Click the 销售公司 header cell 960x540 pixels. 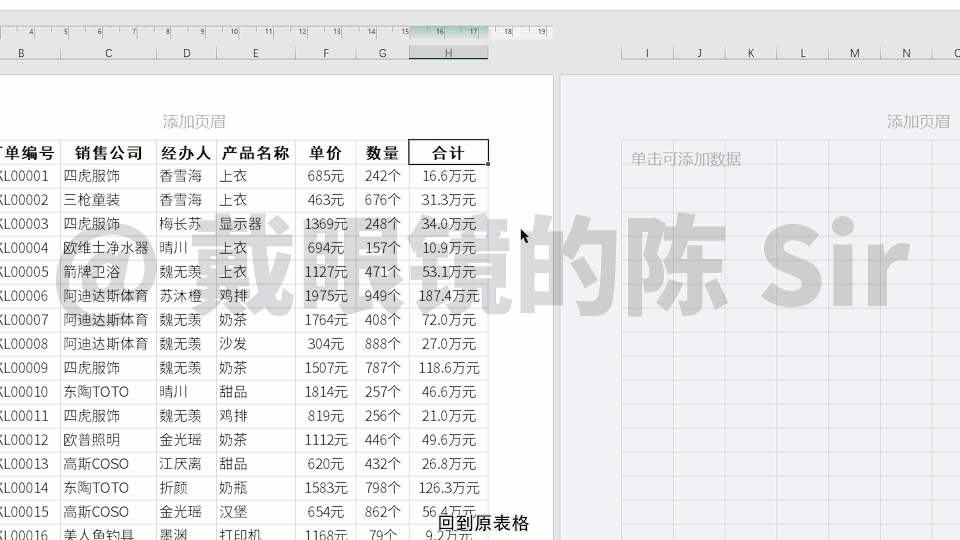pyautogui.click(x=108, y=152)
